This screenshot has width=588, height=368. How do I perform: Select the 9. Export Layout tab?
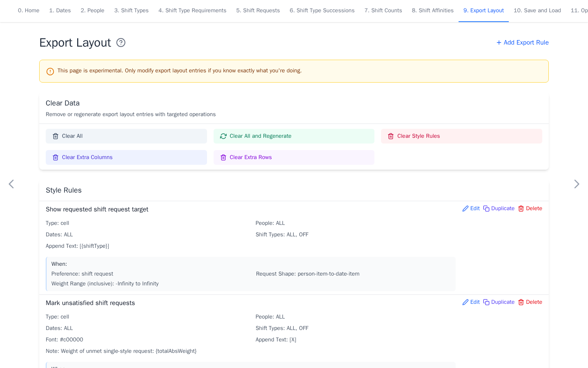point(483,11)
